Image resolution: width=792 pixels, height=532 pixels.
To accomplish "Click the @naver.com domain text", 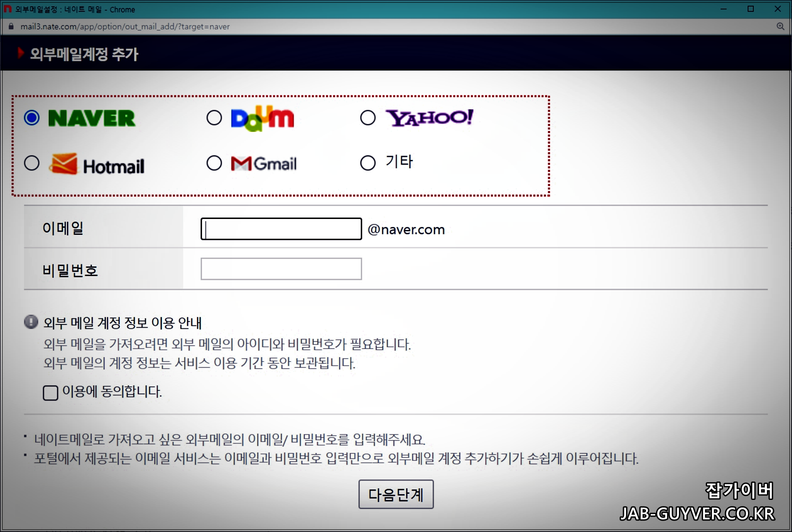I will coord(406,230).
